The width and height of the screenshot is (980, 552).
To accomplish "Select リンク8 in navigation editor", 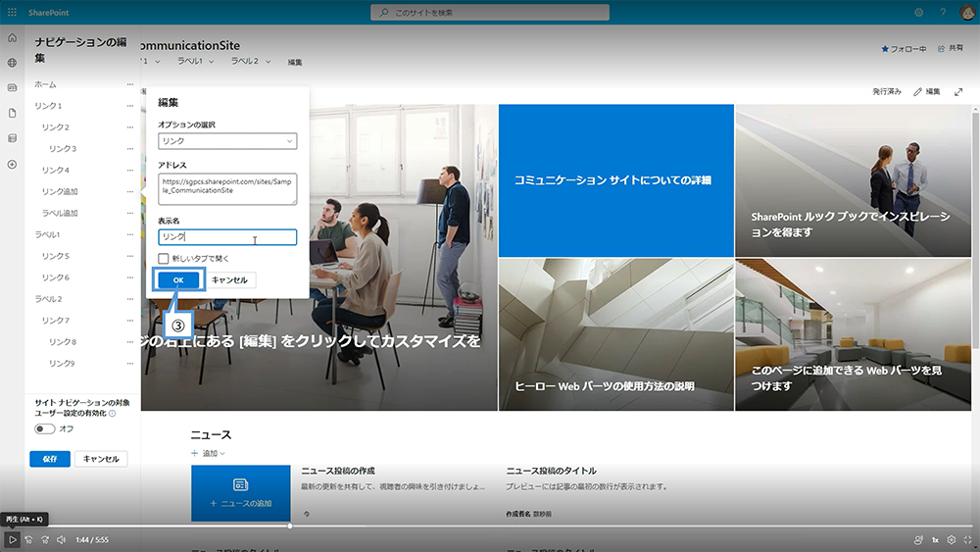I will [x=63, y=342].
